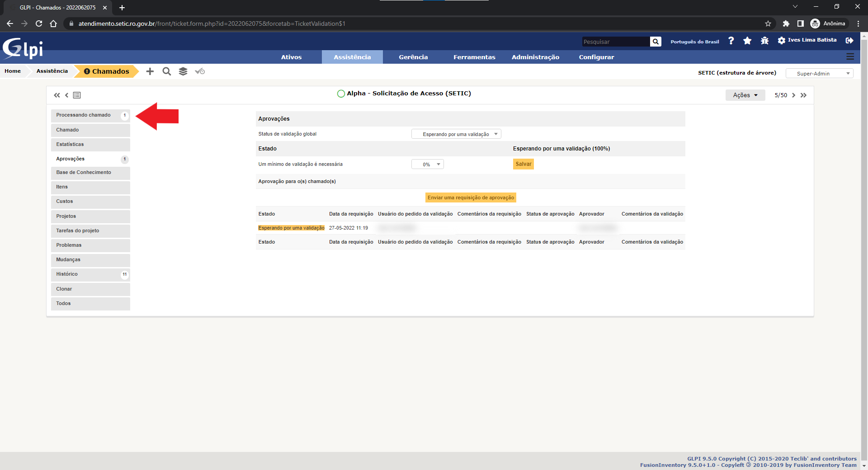The image size is (868, 470).
Task: Go to Home breadcrumb
Action: (13, 71)
